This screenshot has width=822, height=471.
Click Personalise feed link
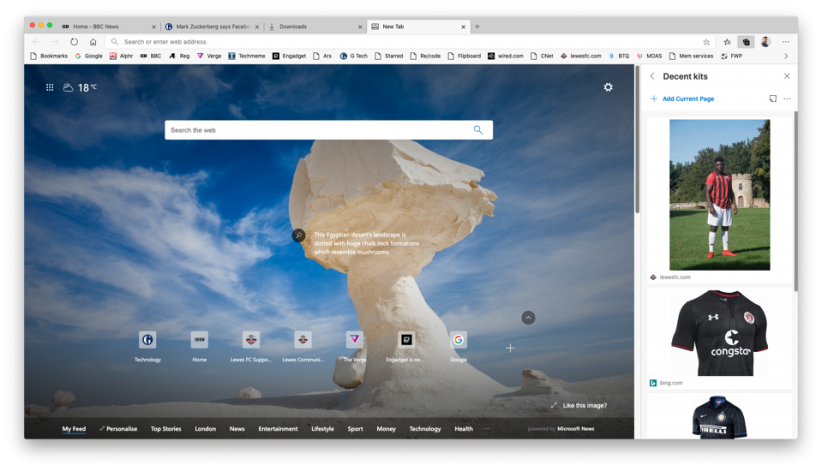tap(118, 429)
